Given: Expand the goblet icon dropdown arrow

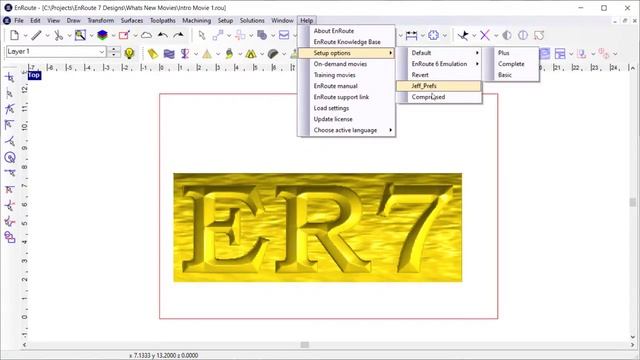Looking at the screenshot, I should point(196,54).
